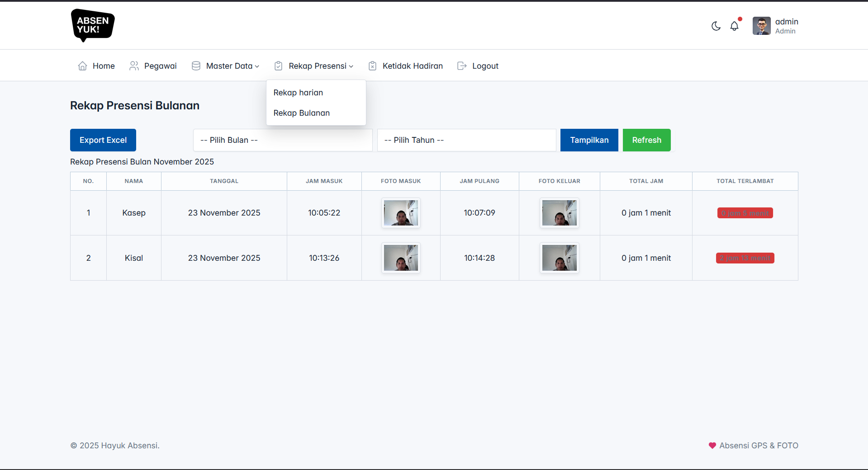Click the Rekap Presensi clipboard icon
868x470 pixels.
coord(279,66)
